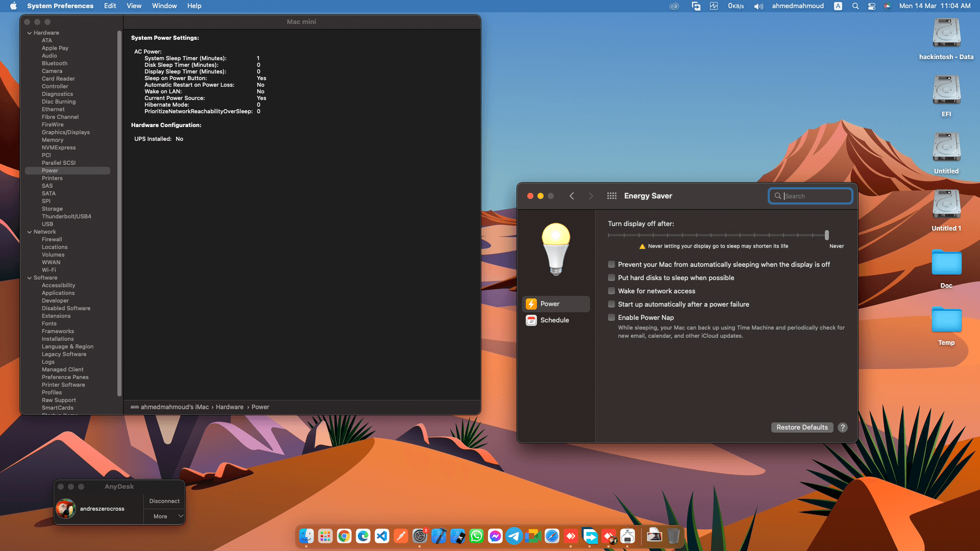The width and height of the screenshot is (980, 551).
Task: Enable Prevent your Mac from automatically sleeping
Action: coord(611,264)
